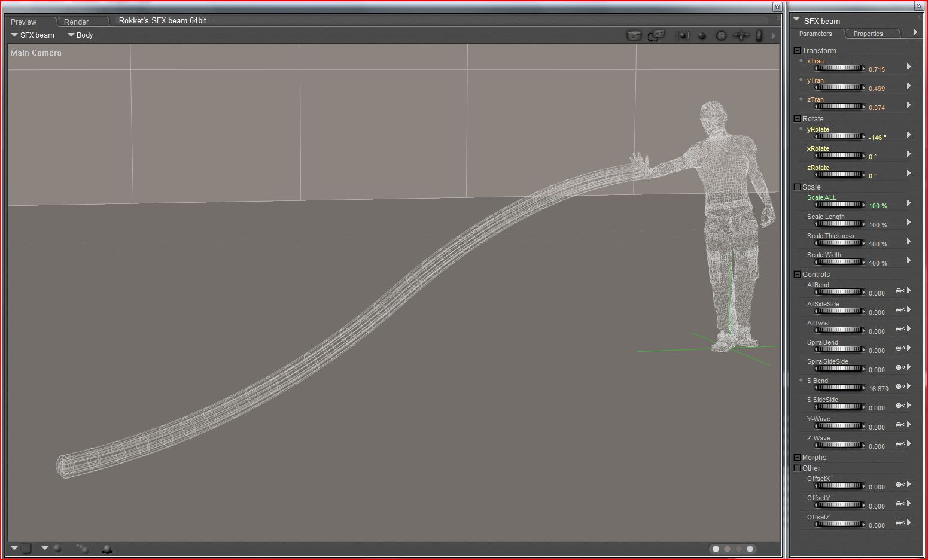The height and width of the screenshot is (560, 928).
Task: Click the dependency link icon for OffsetY
Action: [x=900, y=504]
